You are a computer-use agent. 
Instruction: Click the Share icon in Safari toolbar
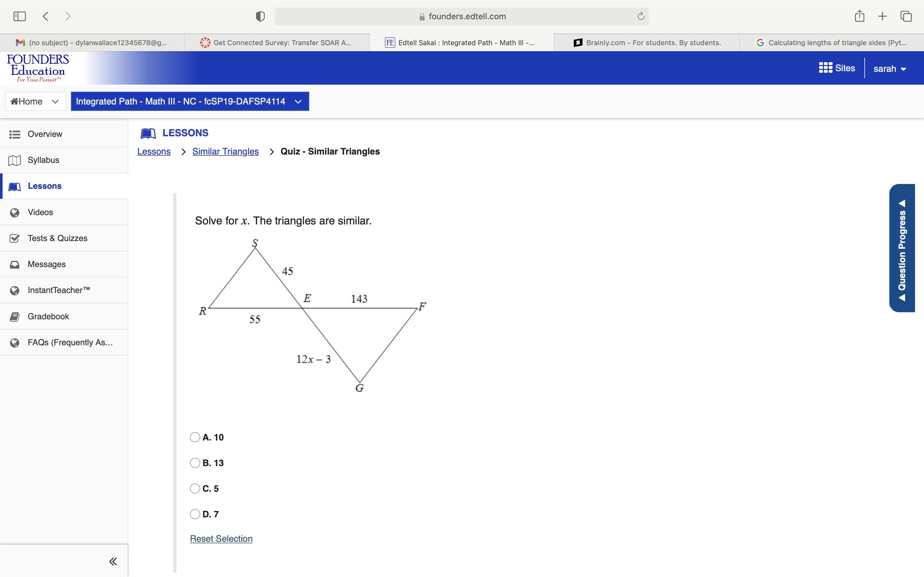pos(859,16)
